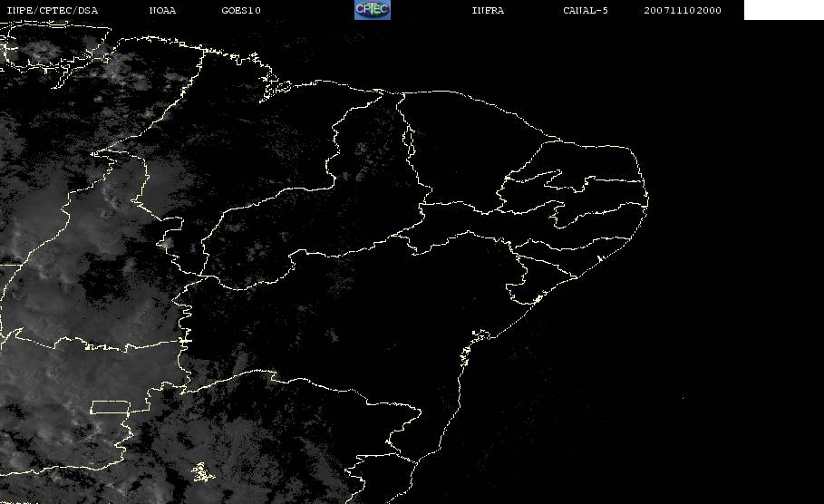Viewport: 824px width, 504px height.
Task: Select the INFRA image type label
Action: tap(488, 10)
